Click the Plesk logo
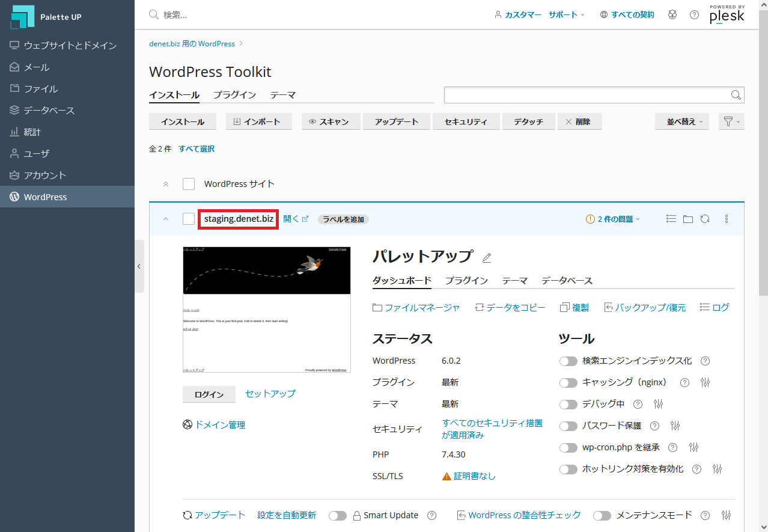Screen dimensions: 768x532 [x=727, y=14]
